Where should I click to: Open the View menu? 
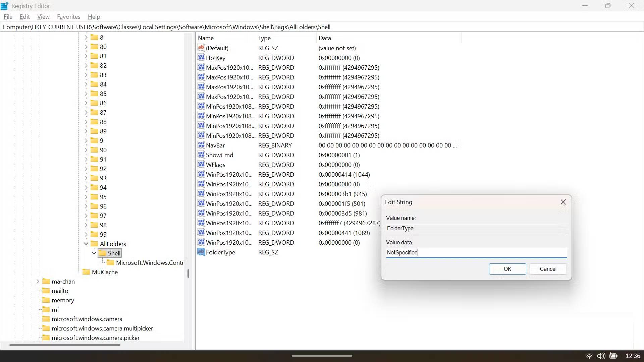43,16
